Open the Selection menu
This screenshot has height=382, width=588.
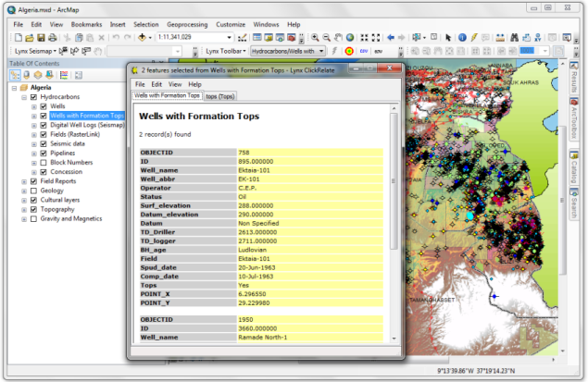[146, 24]
